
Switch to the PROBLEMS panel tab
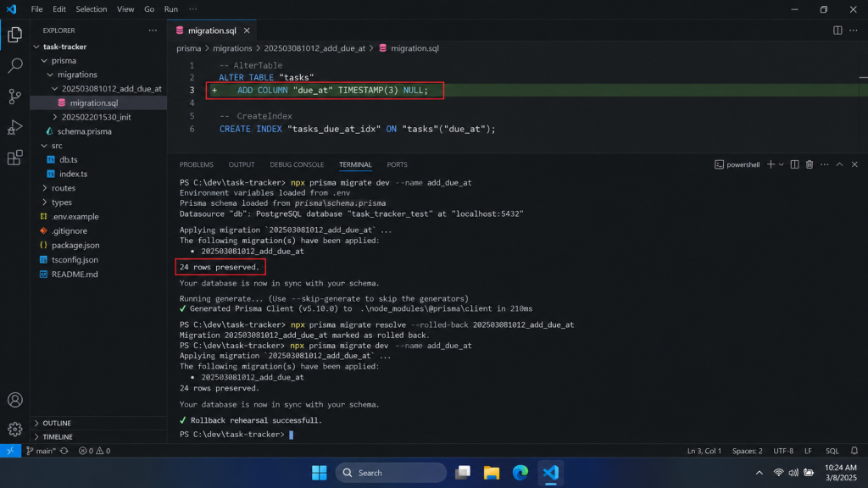[x=197, y=164]
